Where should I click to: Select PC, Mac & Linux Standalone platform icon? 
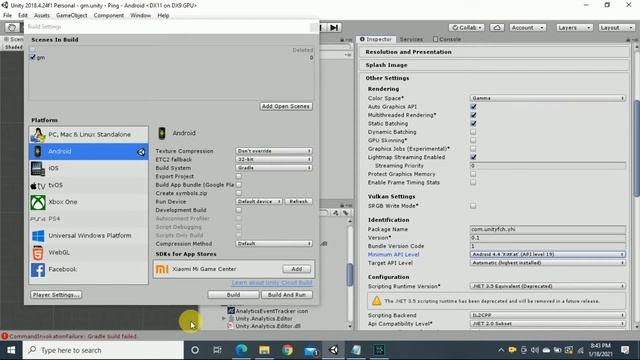point(38,134)
